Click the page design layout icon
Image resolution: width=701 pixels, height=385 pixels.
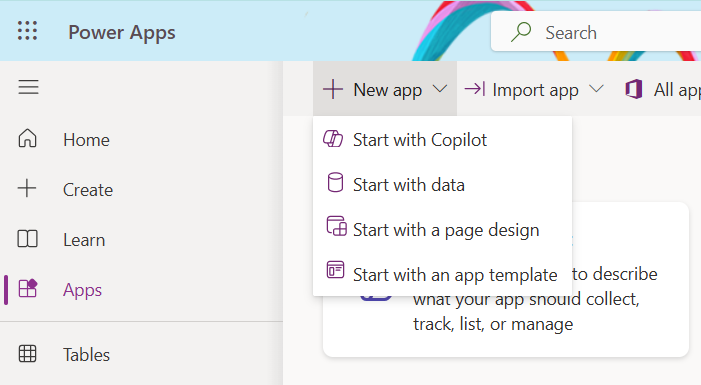[336, 226]
